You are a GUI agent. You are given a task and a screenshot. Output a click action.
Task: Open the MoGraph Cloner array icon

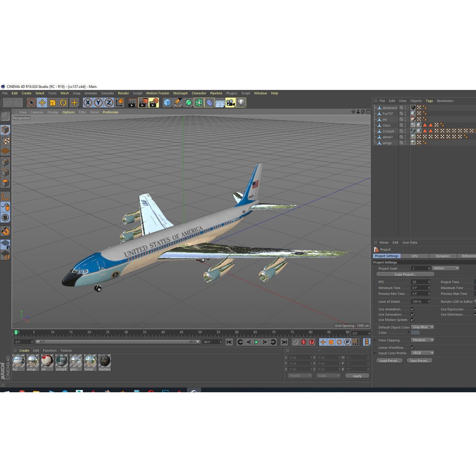click(x=199, y=103)
